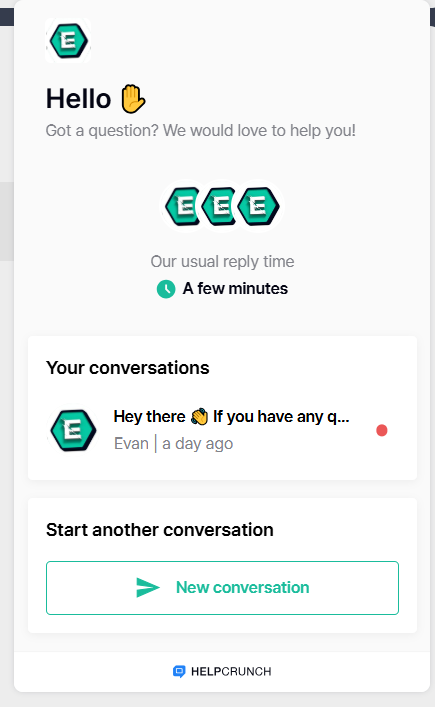The height and width of the screenshot is (707, 435).
Task: Open the 'Hey there' conversation preview
Action: [222, 430]
